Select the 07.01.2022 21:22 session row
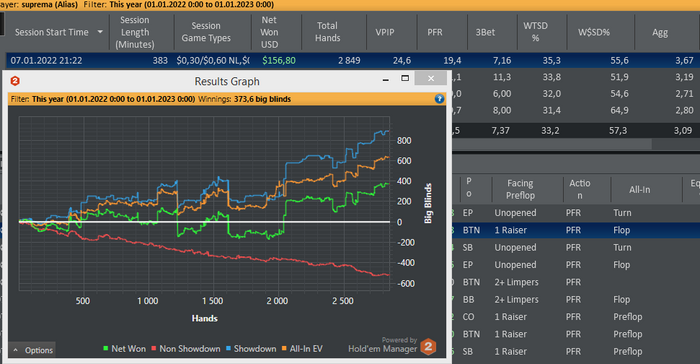 pos(353,60)
